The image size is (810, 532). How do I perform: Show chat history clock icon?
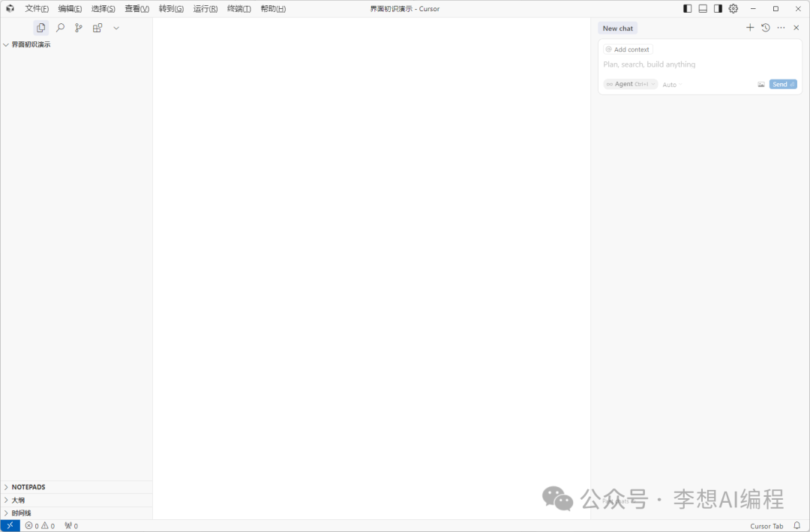[x=766, y=27]
